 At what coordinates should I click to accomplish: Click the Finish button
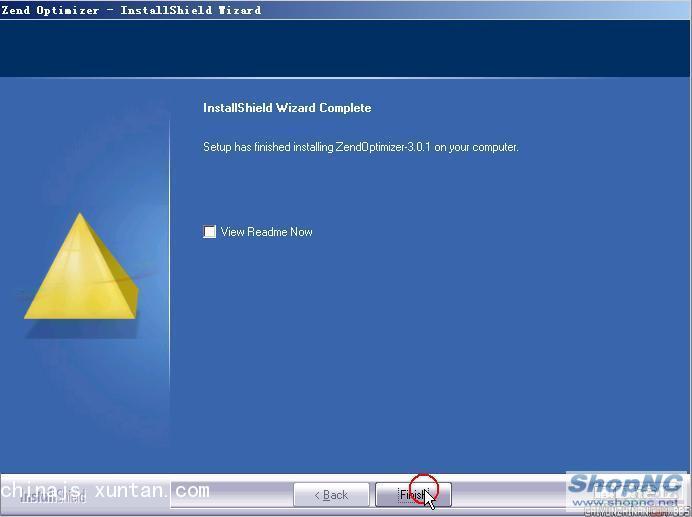coord(413,494)
